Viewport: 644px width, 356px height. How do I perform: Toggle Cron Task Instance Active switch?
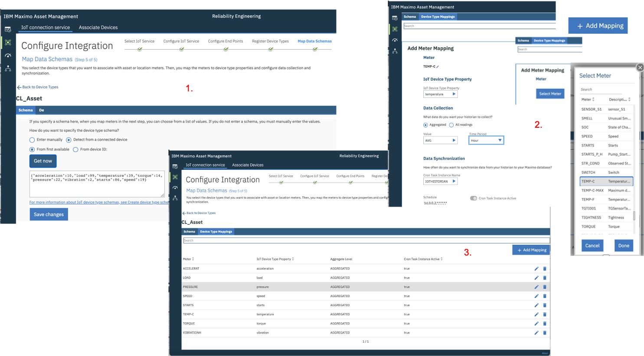(474, 198)
